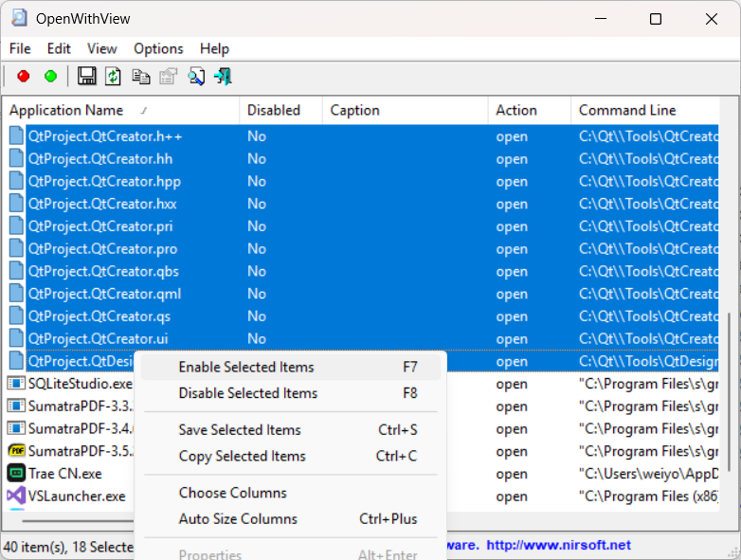Click the yellow PDF icon beside SumatraPDF-3.5
Screen dimensions: 741x560
click(16, 451)
